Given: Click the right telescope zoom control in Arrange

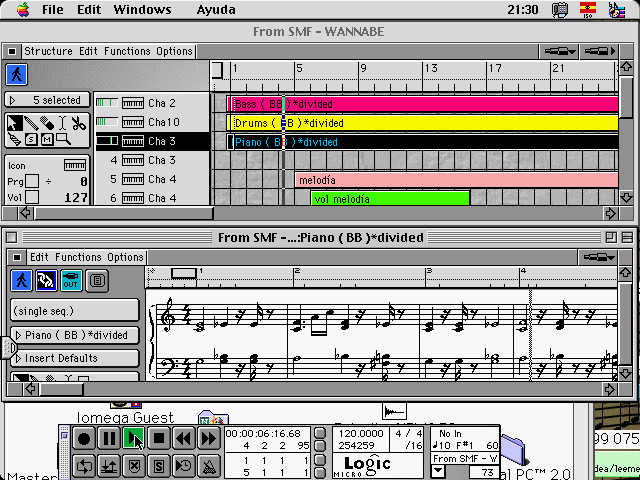Looking at the screenshot, I should click(x=599, y=51).
